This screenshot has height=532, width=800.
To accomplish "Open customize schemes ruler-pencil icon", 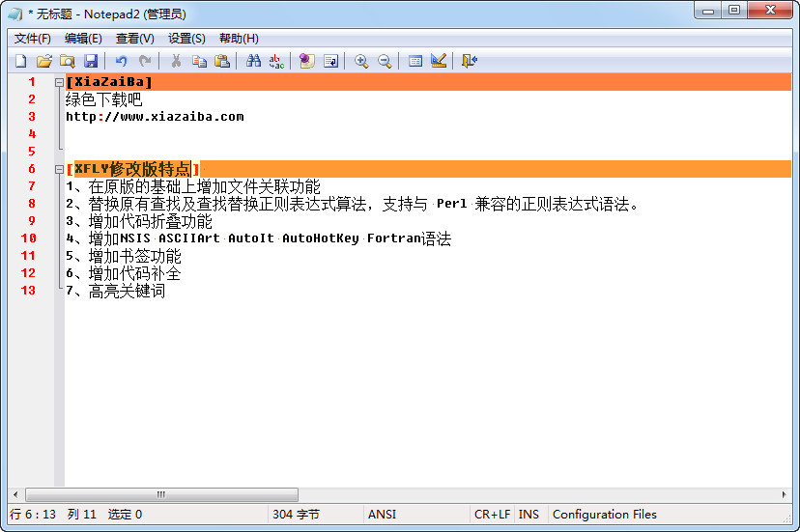I will (x=439, y=61).
